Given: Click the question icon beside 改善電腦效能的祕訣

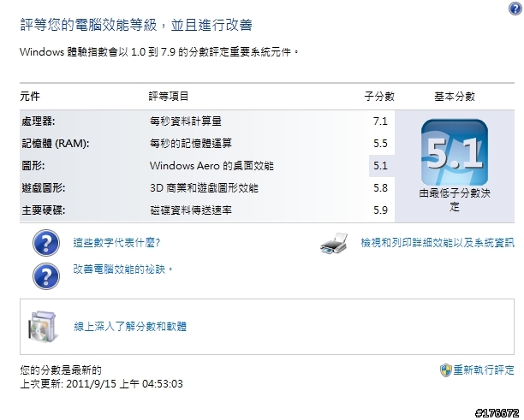Looking at the screenshot, I should click(46, 276).
